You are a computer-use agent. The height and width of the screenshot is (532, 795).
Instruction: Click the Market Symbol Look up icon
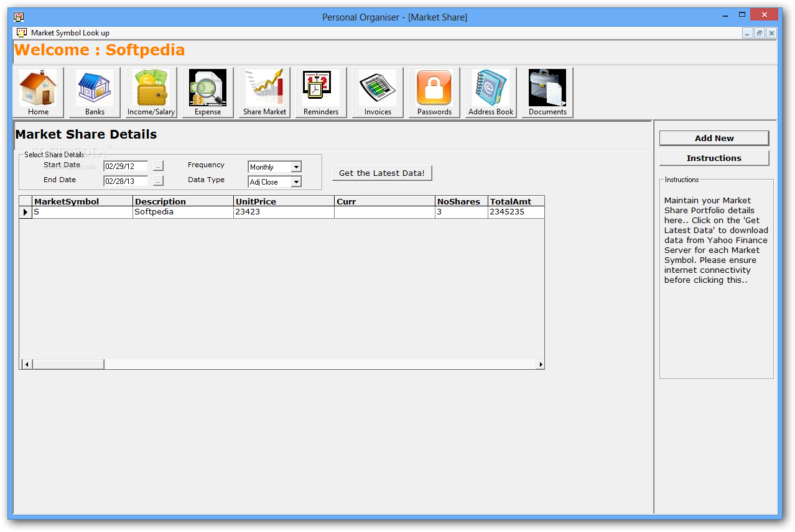point(22,33)
